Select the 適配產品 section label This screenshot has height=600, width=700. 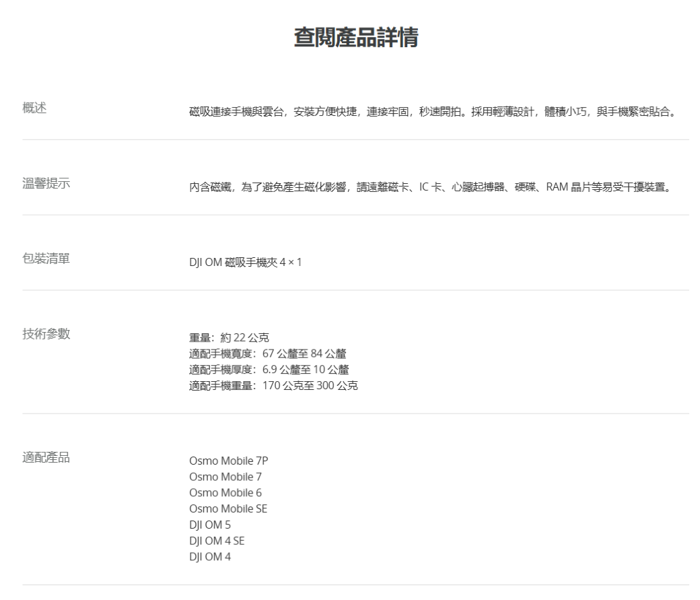pos(46,457)
